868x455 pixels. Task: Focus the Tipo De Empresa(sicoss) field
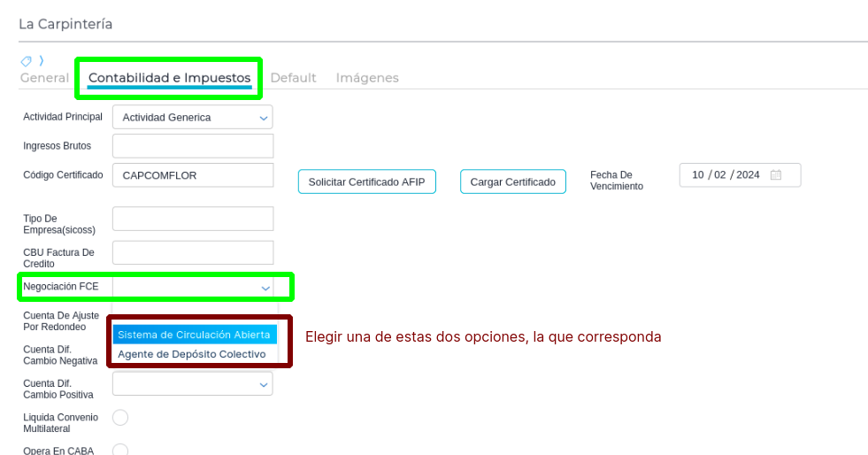click(x=193, y=219)
